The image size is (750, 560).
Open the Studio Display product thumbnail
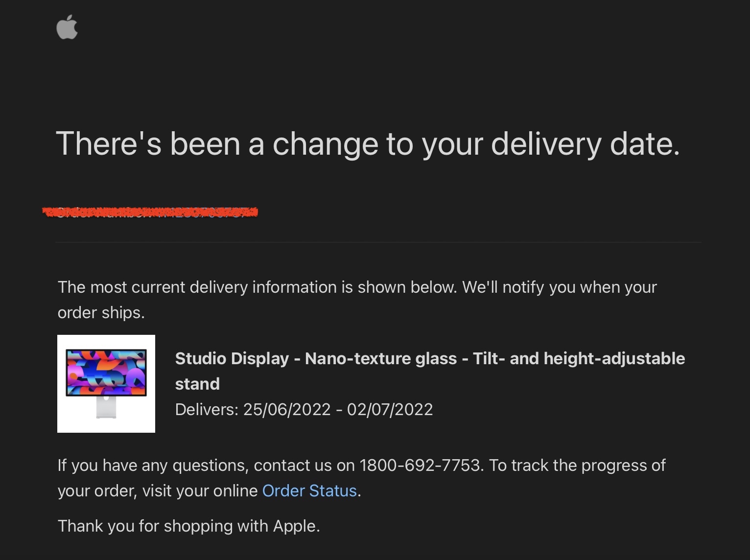coord(106,384)
